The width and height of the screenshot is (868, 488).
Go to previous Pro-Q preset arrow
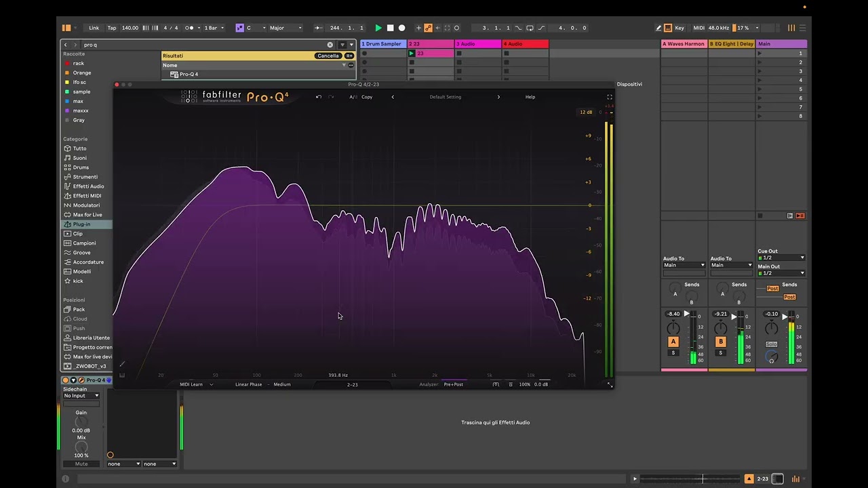point(393,97)
